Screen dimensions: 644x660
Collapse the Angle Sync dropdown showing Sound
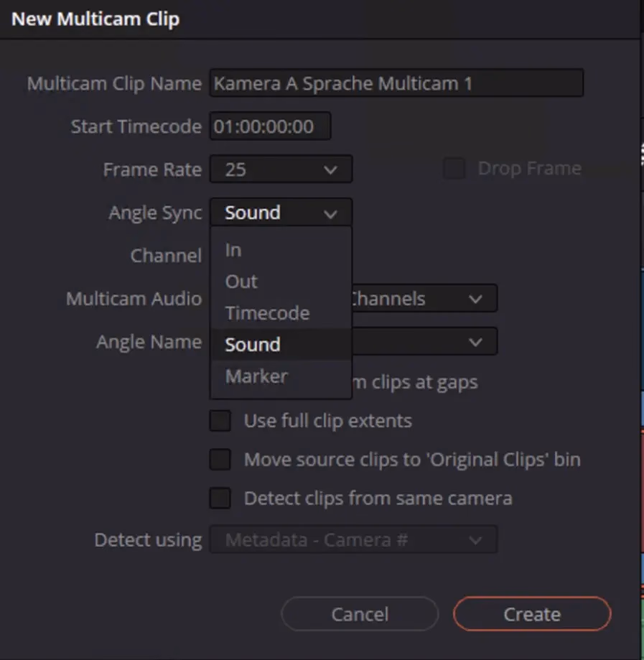[x=281, y=213]
